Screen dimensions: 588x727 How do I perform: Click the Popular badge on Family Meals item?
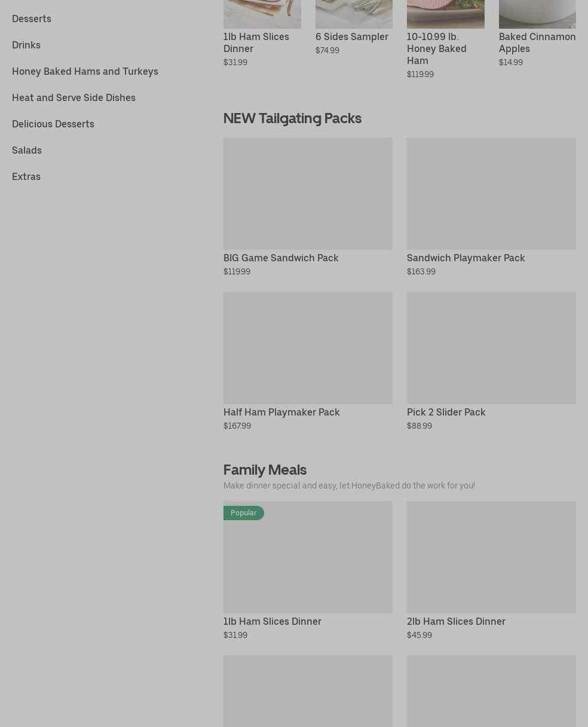coord(243,513)
